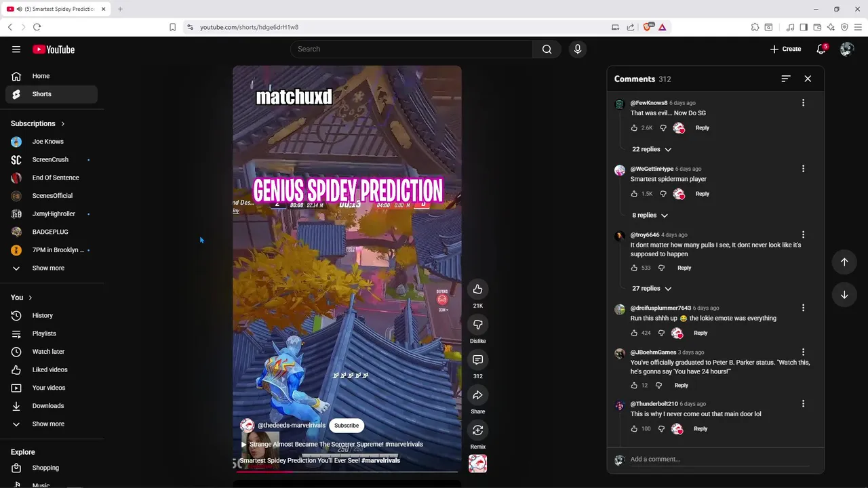Screen dimensions: 868x488
Task: Select Shorts in sidebar
Action: (x=52, y=94)
